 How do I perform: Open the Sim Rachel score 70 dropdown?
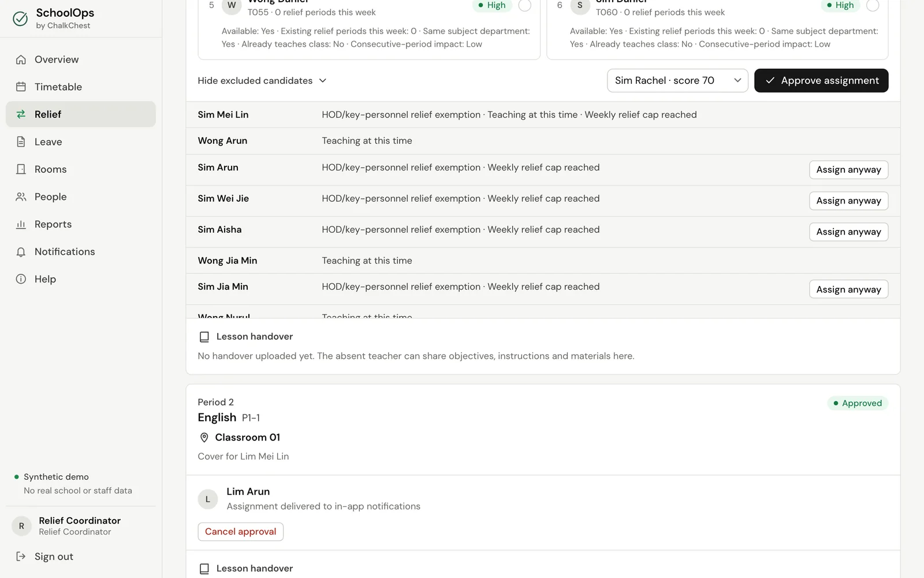click(677, 80)
